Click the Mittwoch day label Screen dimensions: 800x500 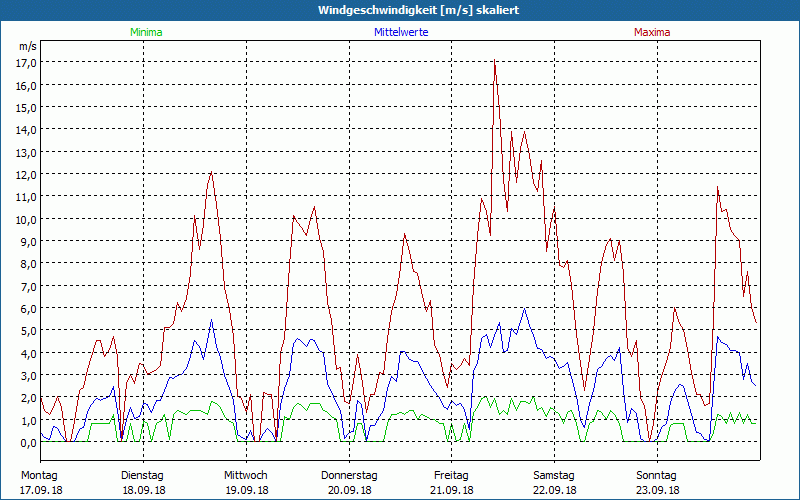(x=245, y=476)
